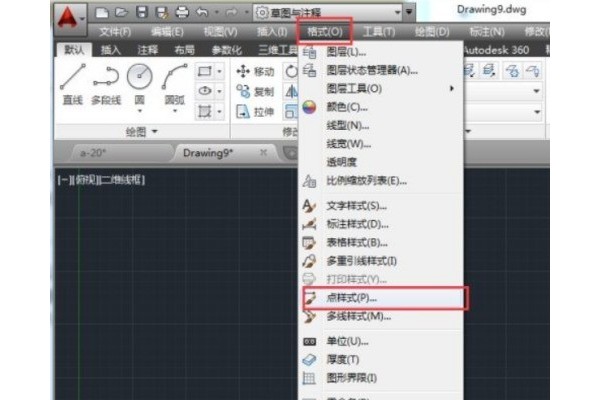The width and height of the screenshot is (600, 400).
Task: Click the rotate tool icon
Action: 291,71
